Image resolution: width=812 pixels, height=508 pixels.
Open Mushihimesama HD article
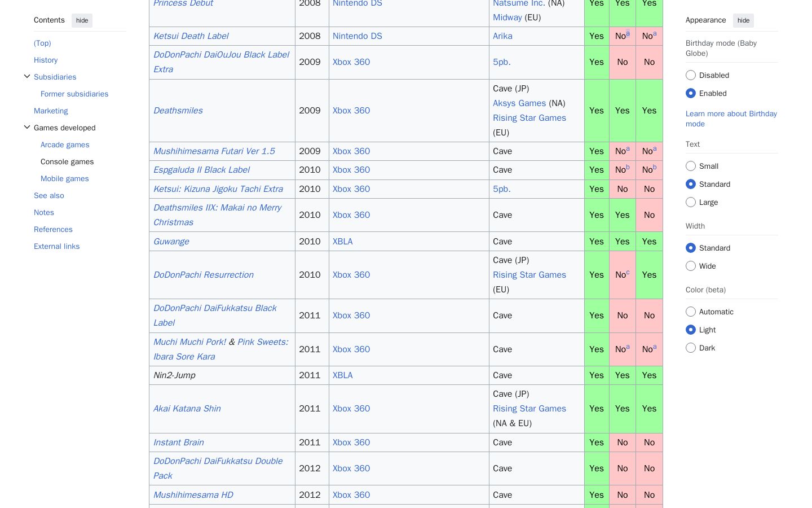coord(193,495)
